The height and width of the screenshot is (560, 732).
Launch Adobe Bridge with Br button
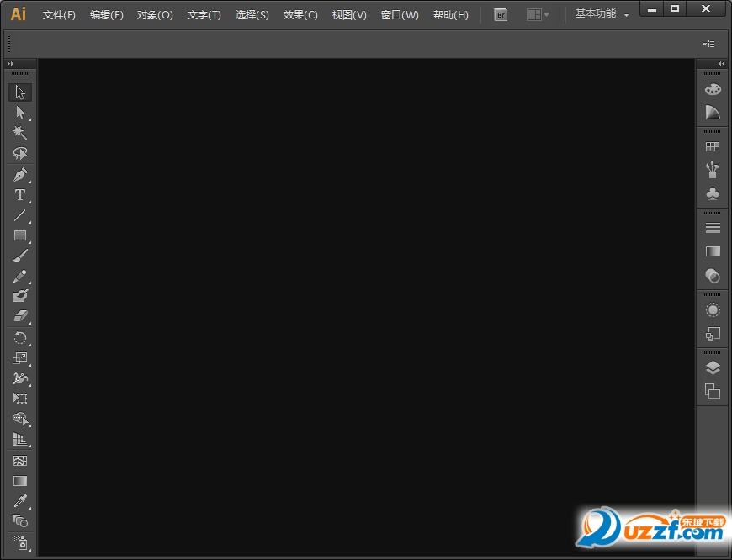[501, 15]
